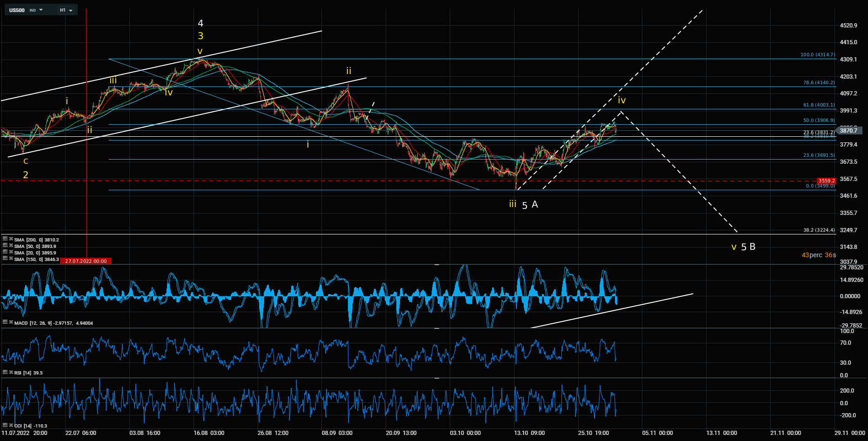Select the red 3559.2 price level tag
This screenshot has width=868, height=441.
click(x=826, y=180)
